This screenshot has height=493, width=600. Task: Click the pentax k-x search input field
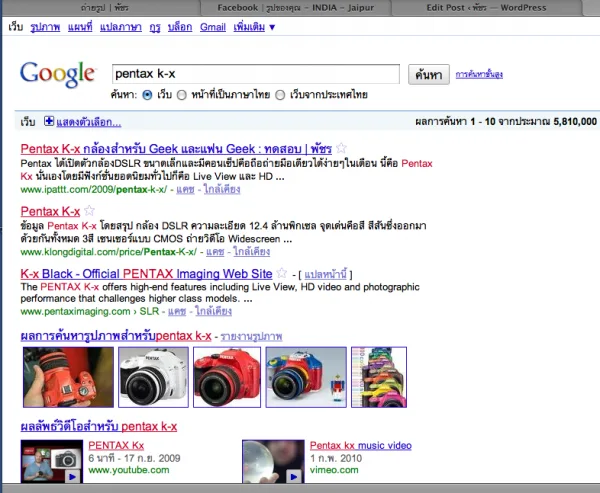[256, 74]
